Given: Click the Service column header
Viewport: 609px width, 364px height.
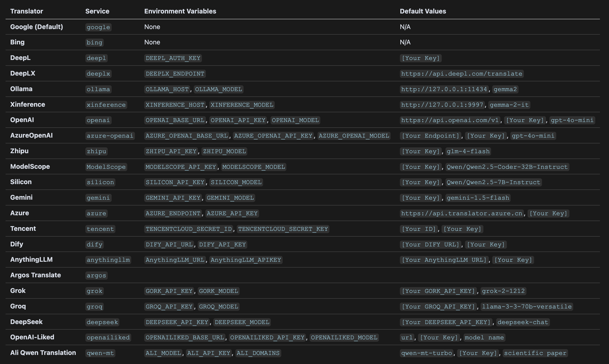Looking at the screenshot, I should [97, 11].
